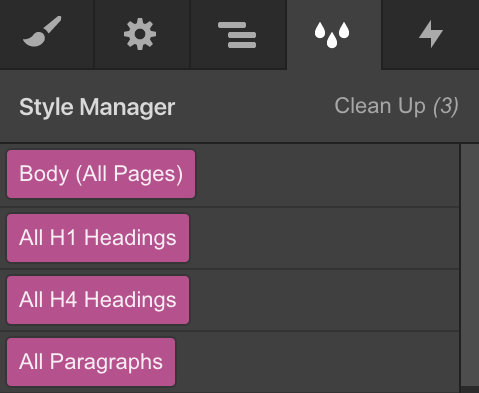Image resolution: width=479 pixels, height=393 pixels.
Task: Click empty space in the Body (All Pages) row
Action: [327, 175]
